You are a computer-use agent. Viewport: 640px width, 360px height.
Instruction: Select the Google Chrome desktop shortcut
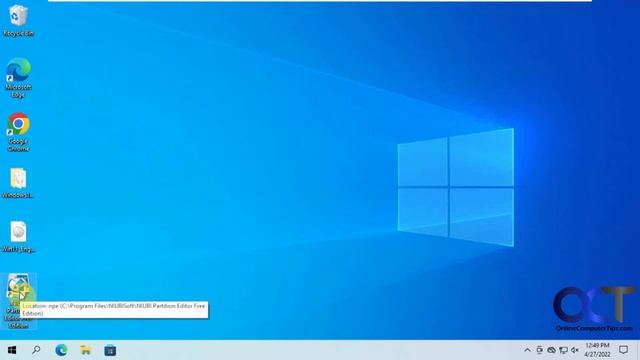click(18, 132)
